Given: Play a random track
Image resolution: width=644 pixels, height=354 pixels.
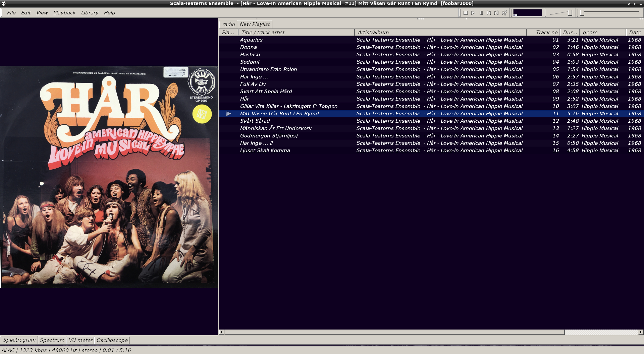Looking at the screenshot, I should [x=504, y=13].
